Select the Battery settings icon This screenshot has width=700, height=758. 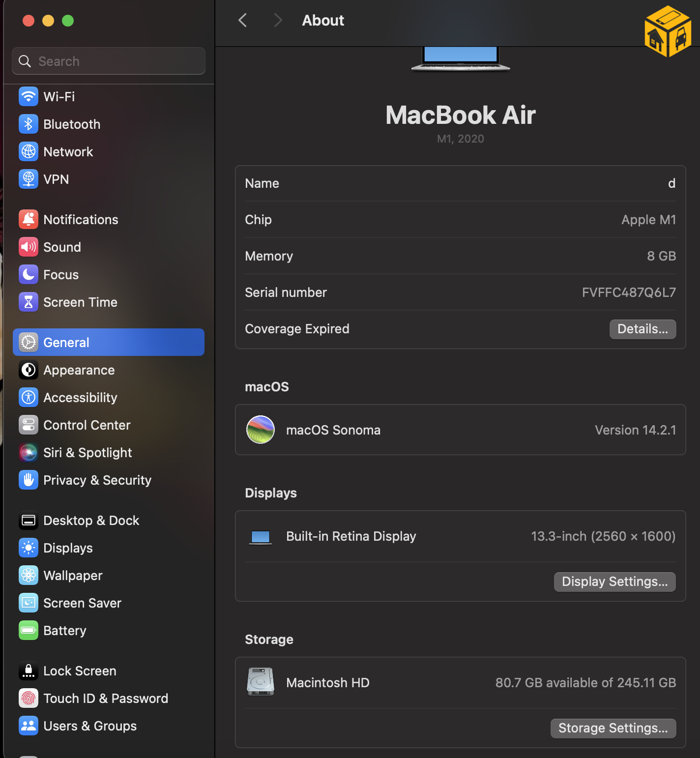29,630
